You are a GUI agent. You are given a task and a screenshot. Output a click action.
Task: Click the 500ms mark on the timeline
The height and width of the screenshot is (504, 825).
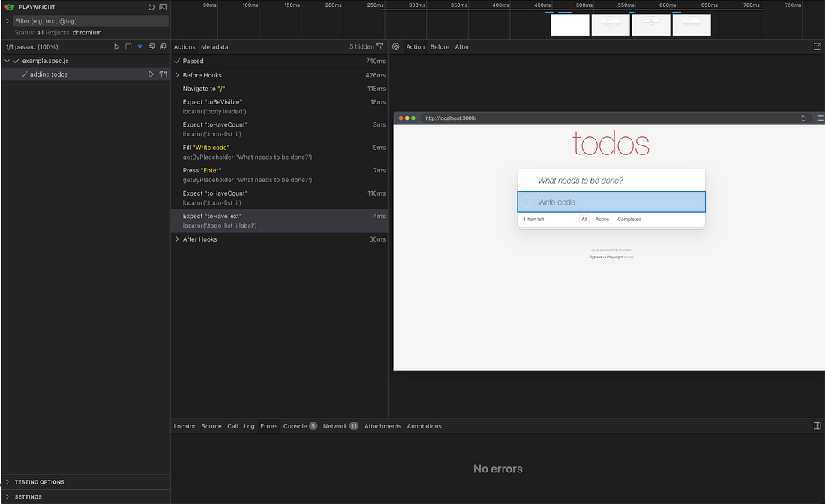(583, 4)
